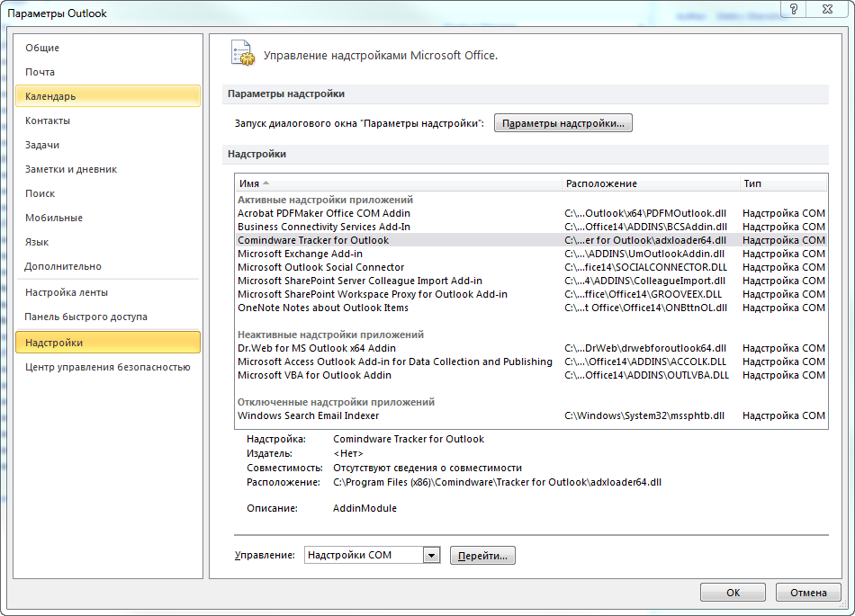Click the path ending UmOutlookAddin.dll

[644, 254]
